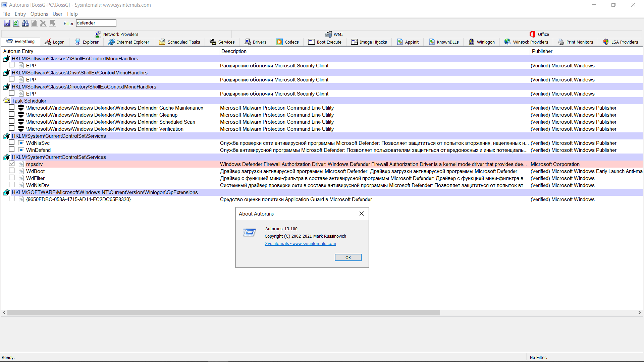Select the WdFilter row name text
Image resolution: width=644 pixels, height=362 pixels.
coord(35,178)
